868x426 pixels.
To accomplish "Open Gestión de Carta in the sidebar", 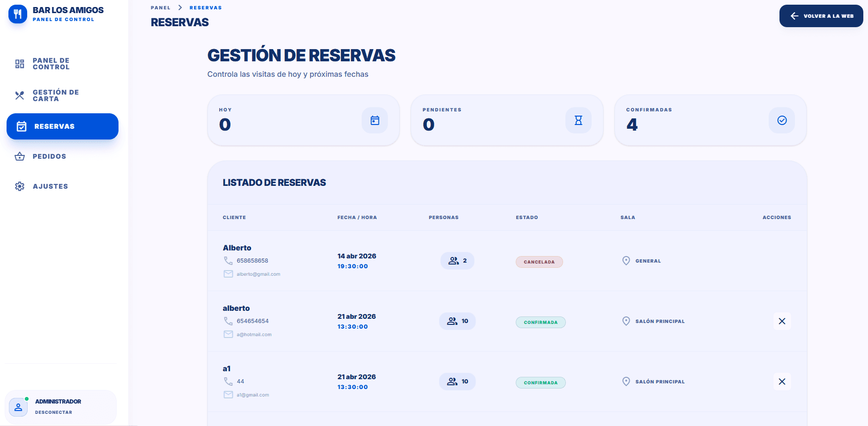I will point(62,95).
